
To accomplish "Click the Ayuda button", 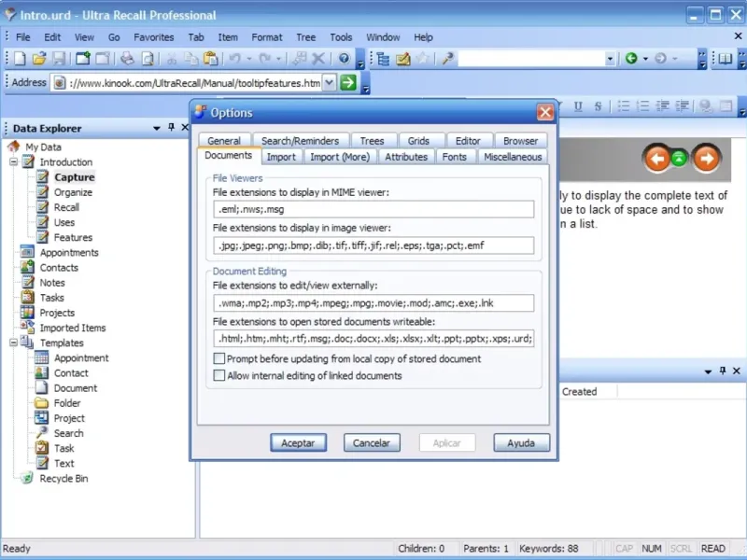I will [521, 442].
